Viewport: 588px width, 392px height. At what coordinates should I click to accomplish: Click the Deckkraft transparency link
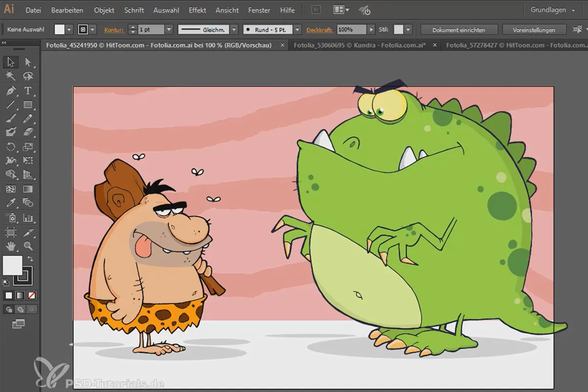tap(319, 30)
